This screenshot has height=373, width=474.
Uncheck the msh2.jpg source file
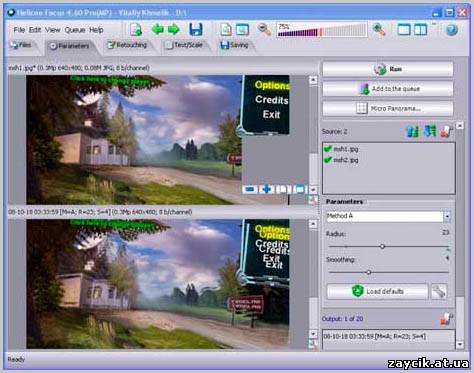328,160
